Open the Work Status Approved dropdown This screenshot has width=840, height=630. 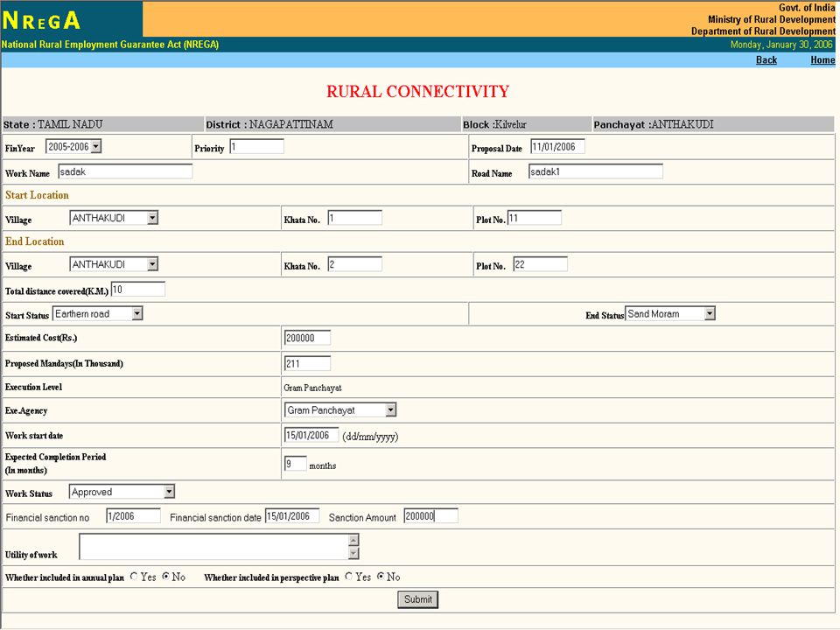pos(122,492)
